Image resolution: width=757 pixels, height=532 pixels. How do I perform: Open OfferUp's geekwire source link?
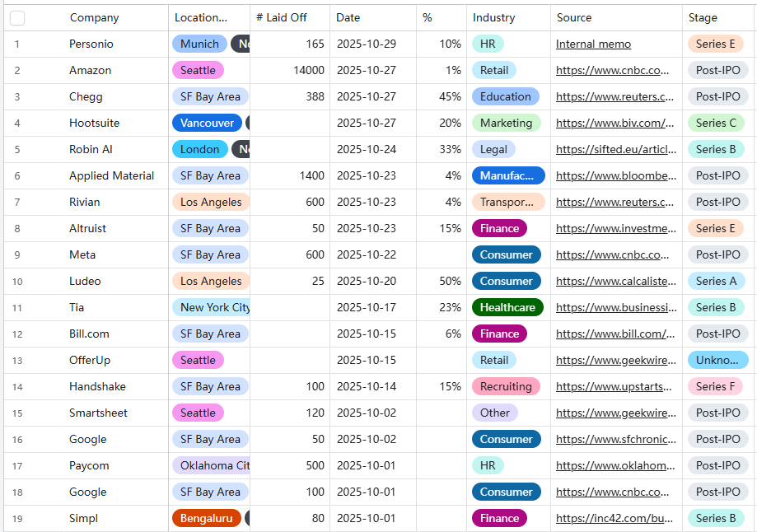616,360
